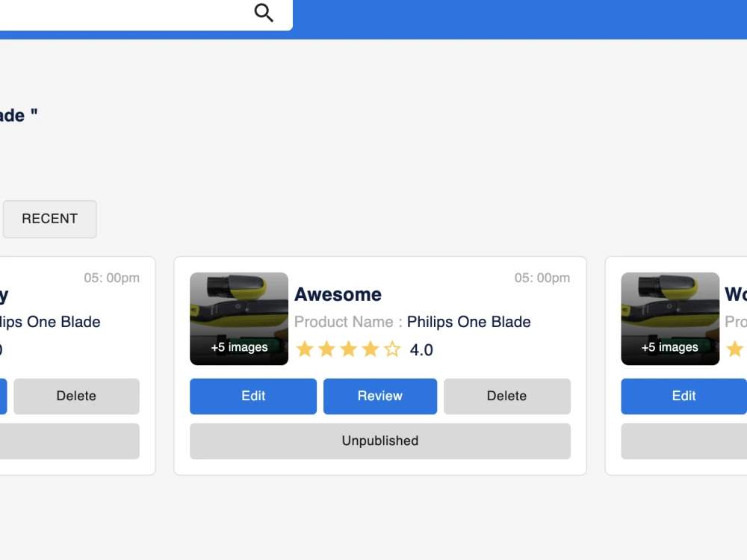This screenshot has height=560, width=747.
Task: Click the Awesome review title
Action: click(338, 294)
